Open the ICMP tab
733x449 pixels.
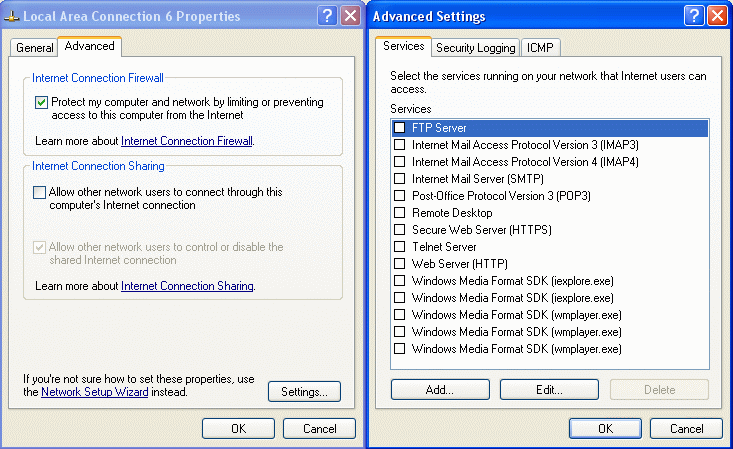[540, 48]
